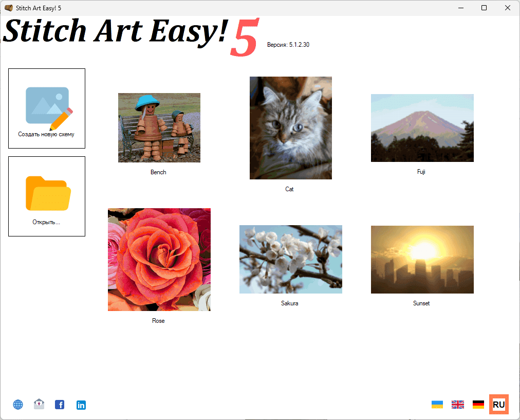Open the website globe icon

(x=18, y=405)
